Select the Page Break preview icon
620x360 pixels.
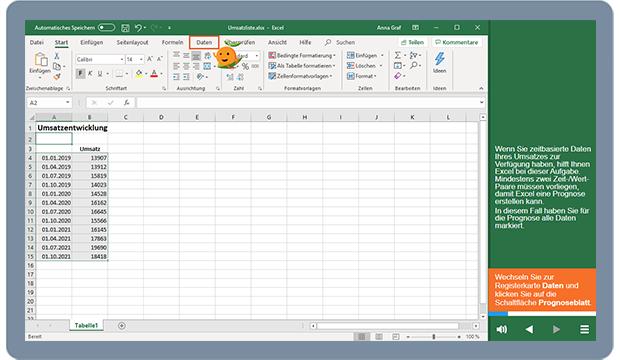[396, 337]
